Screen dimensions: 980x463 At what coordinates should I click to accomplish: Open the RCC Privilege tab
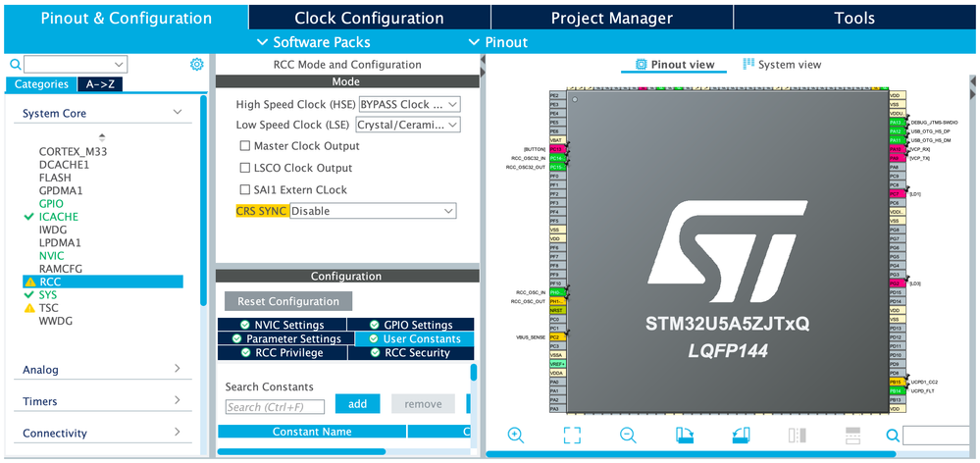282,352
